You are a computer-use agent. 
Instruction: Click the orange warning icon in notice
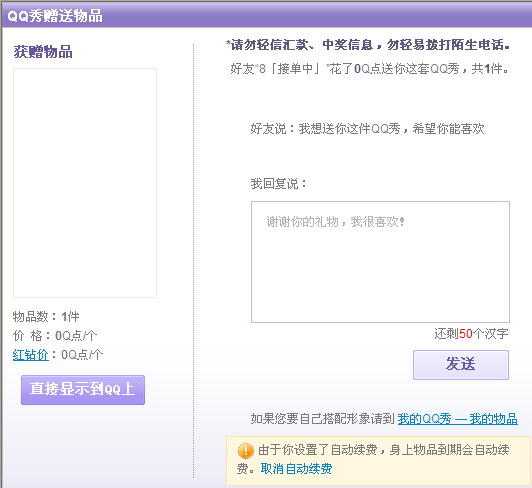tap(246, 451)
